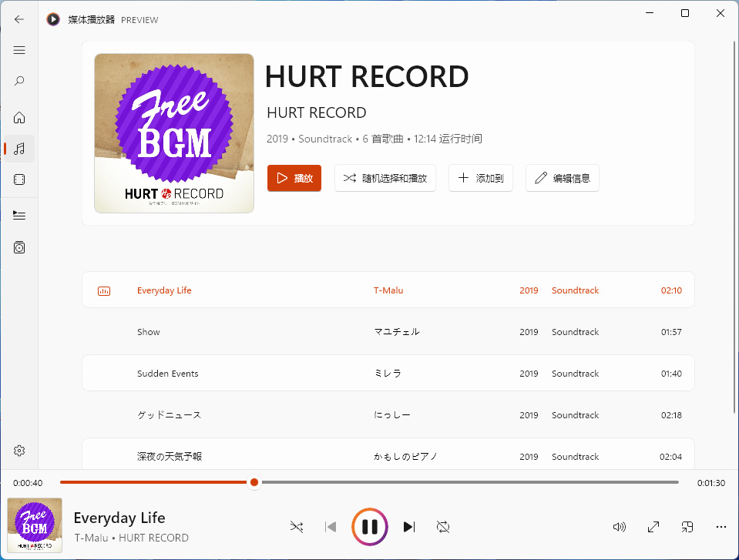This screenshot has width=739, height=560.
Task: Minimize the Media Player window
Action: (x=650, y=13)
